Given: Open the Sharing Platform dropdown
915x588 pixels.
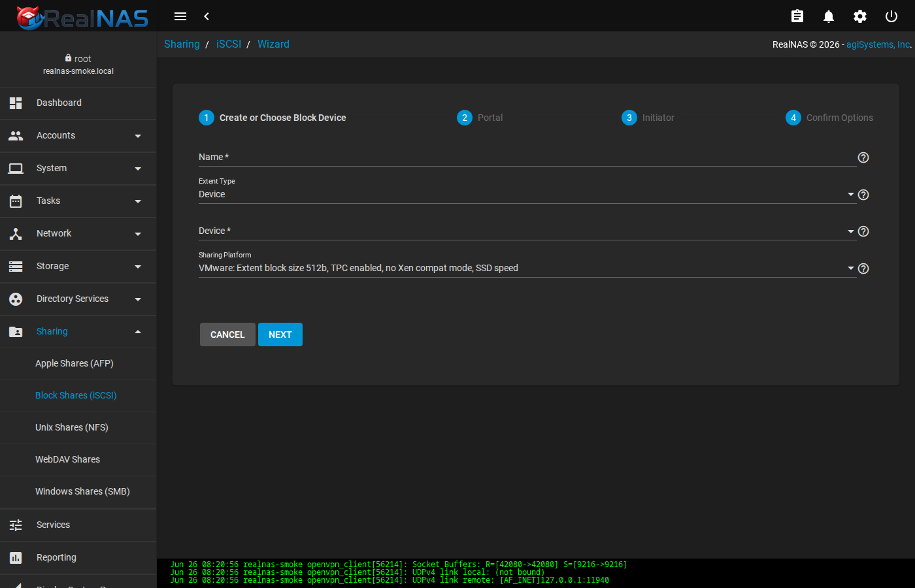Looking at the screenshot, I should tap(527, 269).
